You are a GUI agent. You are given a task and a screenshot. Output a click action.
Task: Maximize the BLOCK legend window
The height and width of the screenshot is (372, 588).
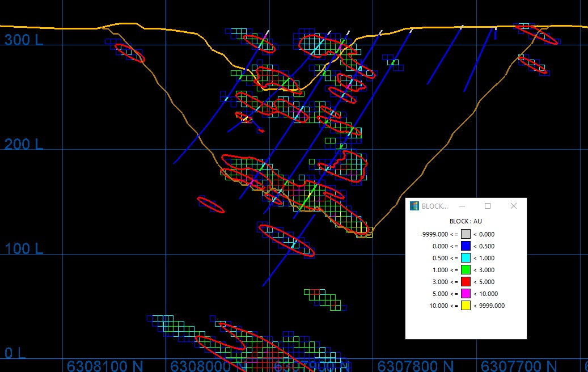tap(488, 206)
